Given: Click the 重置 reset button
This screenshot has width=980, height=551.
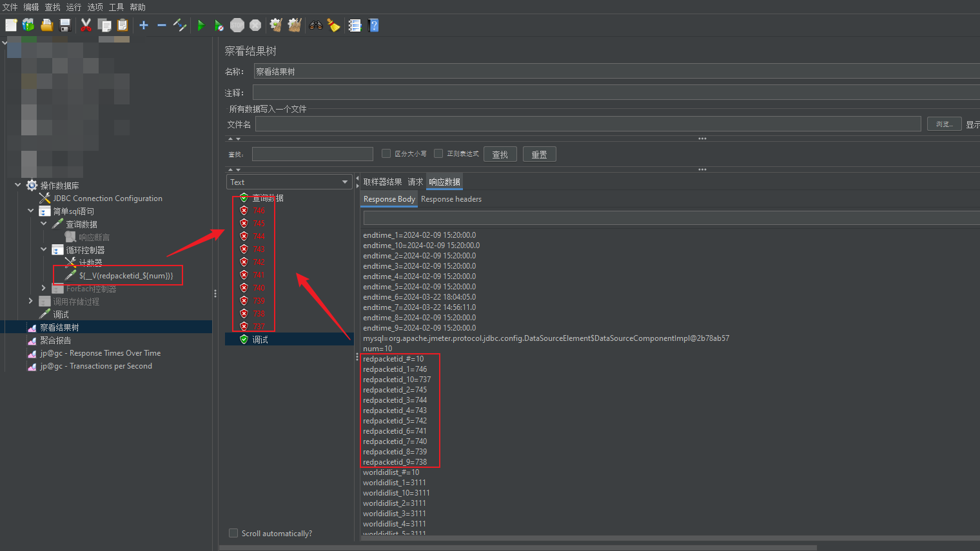Looking at the screenshot, I should coord(539,155).
